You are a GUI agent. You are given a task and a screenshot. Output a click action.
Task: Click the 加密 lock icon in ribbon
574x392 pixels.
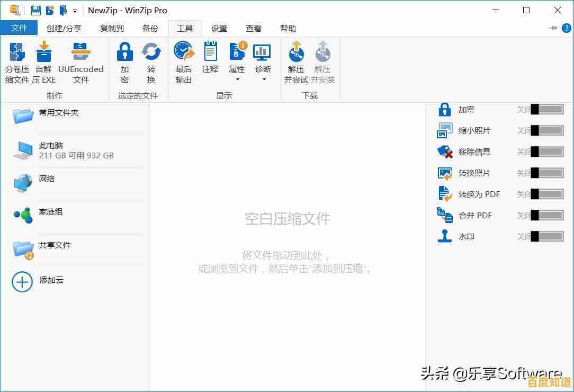(x=124, y=53)
